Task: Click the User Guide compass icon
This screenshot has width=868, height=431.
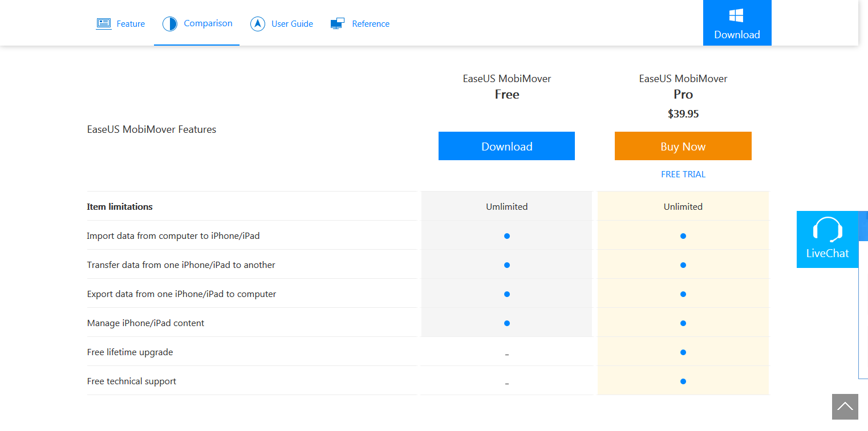Action: coord(258,24)
